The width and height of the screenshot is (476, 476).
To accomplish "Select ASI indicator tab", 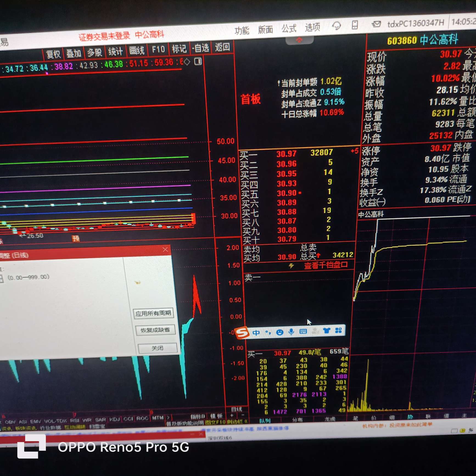I will [23, 422].
